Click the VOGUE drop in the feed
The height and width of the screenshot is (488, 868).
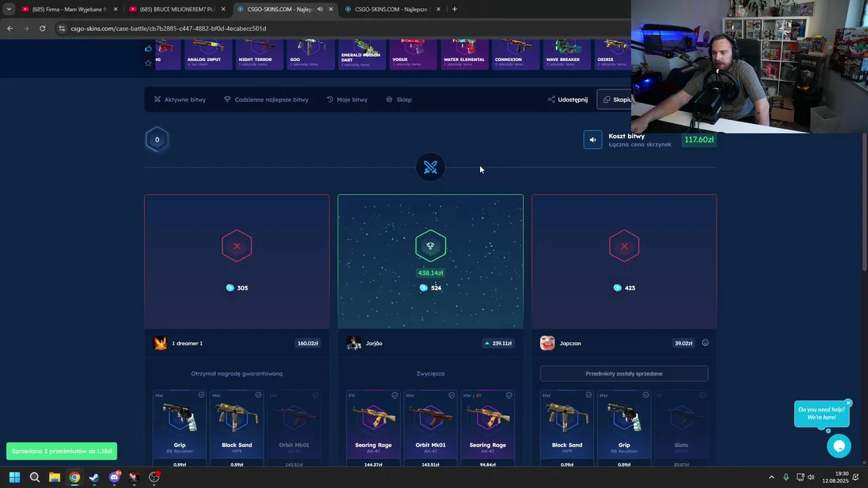click(413, 54)
